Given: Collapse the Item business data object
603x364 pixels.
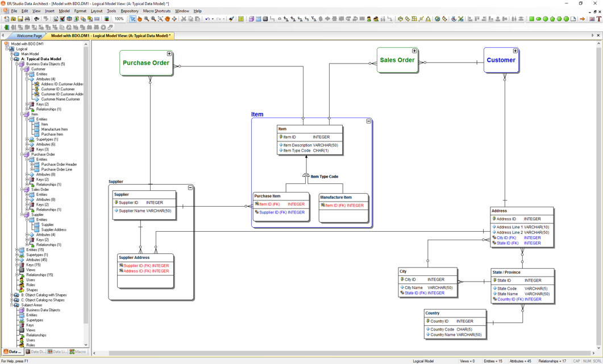Looking at the screenshot, I should (x=368, y=121).
